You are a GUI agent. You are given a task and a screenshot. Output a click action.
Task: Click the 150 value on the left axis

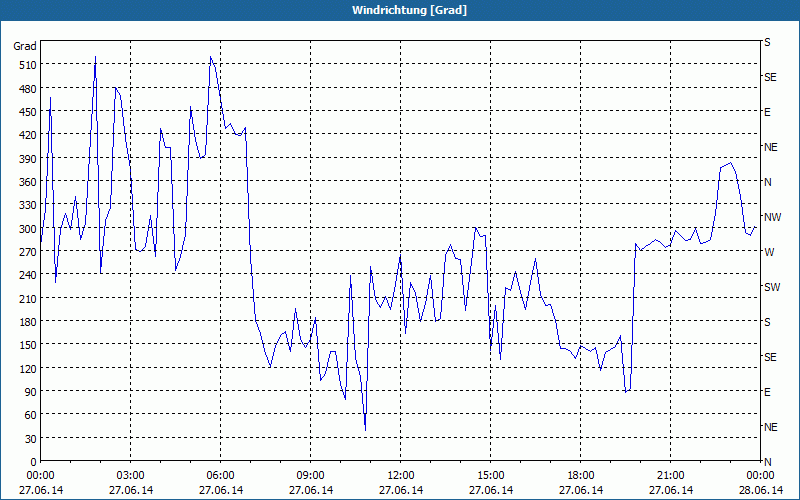click(x=28, y=345)
